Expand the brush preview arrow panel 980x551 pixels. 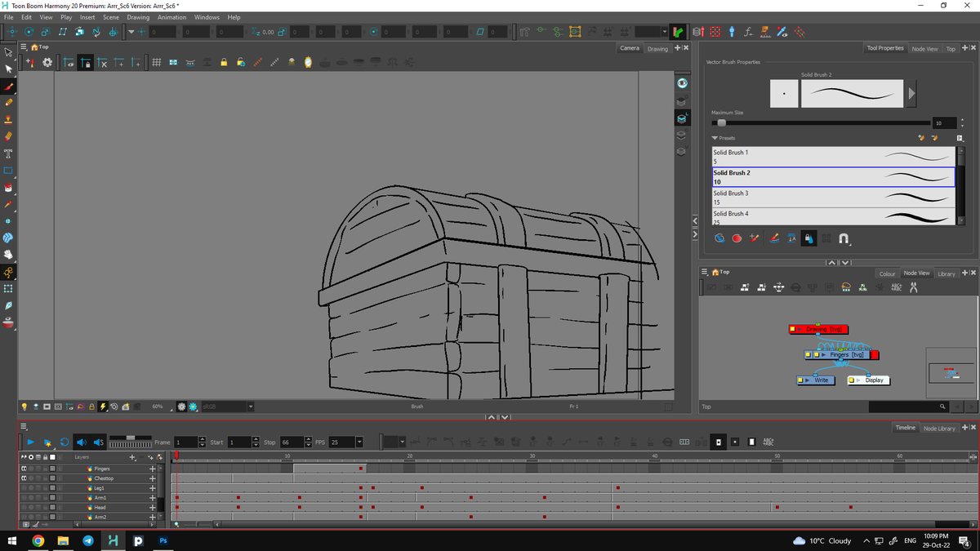coord(911,93)
